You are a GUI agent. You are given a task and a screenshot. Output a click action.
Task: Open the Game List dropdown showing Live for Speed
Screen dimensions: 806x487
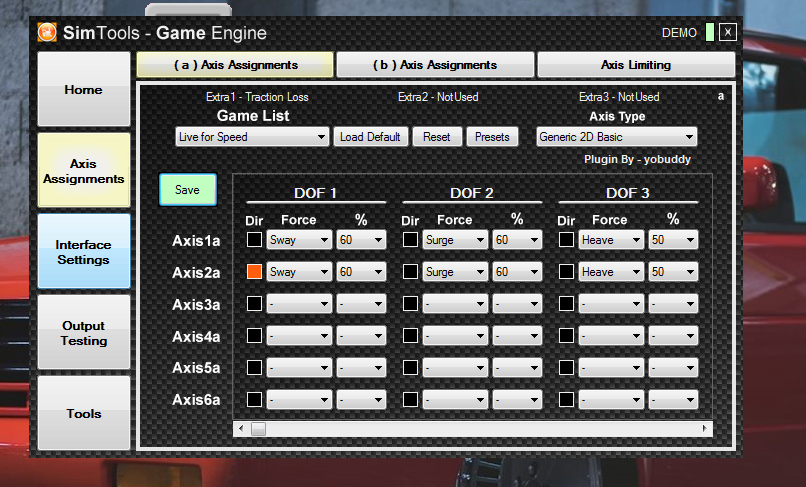(252, 137)
